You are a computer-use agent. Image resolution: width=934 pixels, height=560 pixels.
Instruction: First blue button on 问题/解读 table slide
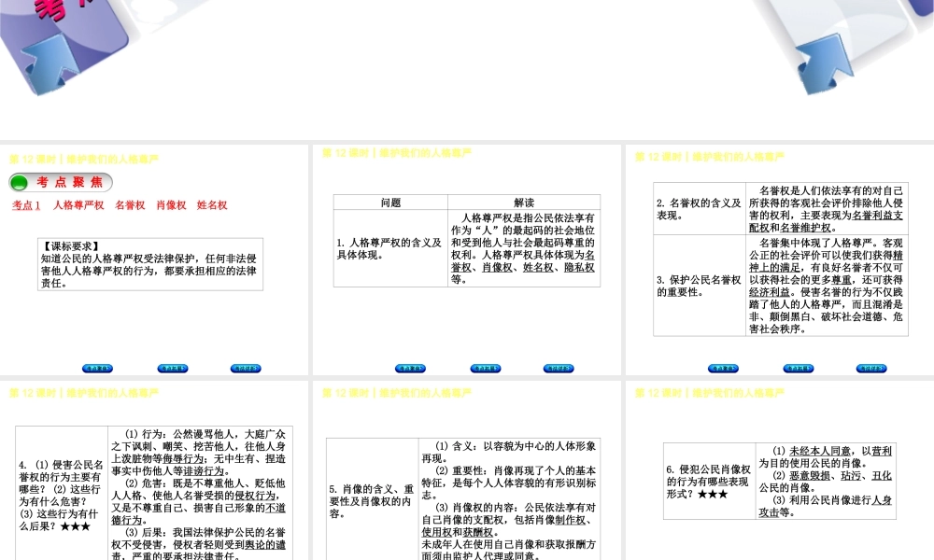410,369
